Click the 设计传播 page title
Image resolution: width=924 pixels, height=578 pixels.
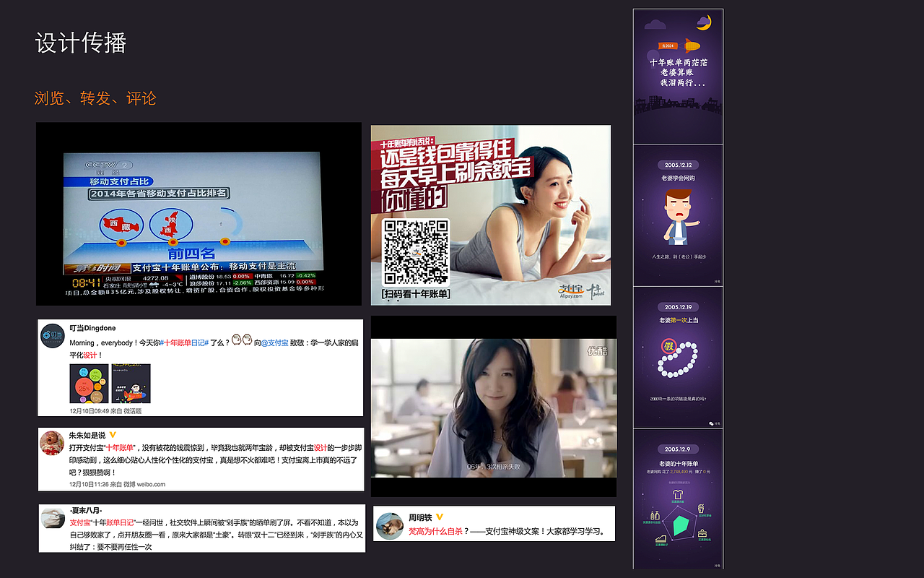click(81, 43)
